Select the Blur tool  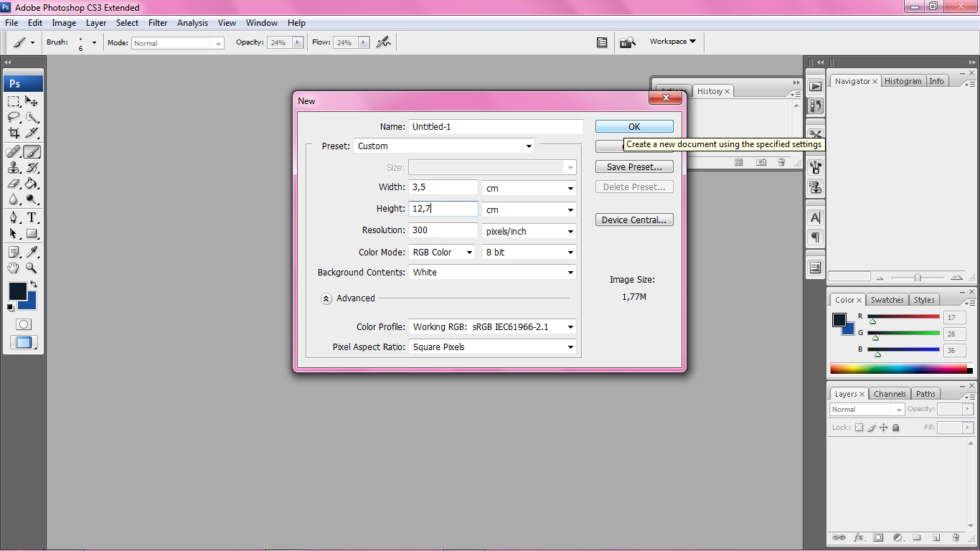[14, 200]
